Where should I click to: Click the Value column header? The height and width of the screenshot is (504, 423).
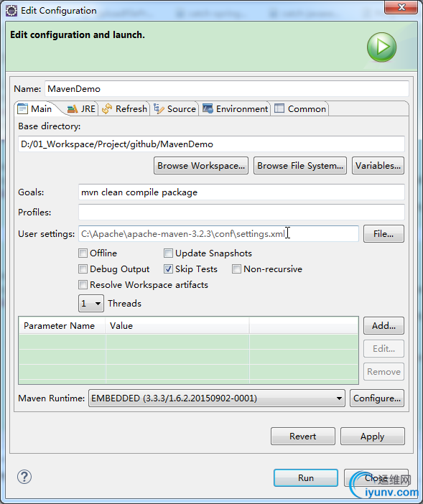(x=177, y=326)
